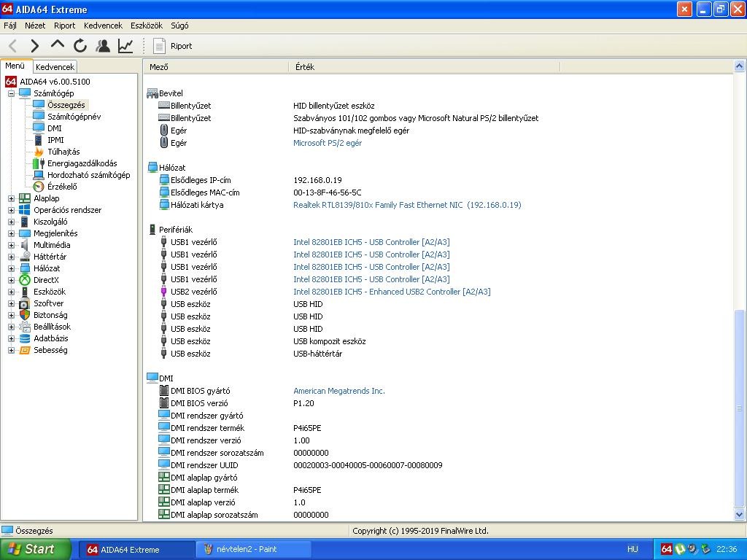Click the scrollbar up arrow
The width and height of the screenshot is (747, 560).
[x=740, y=66]
